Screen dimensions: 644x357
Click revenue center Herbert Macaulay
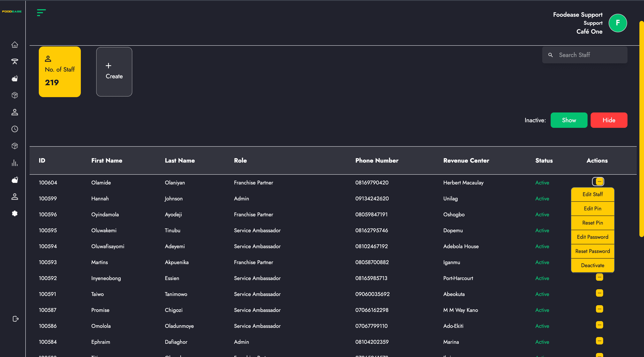[463, 183]
